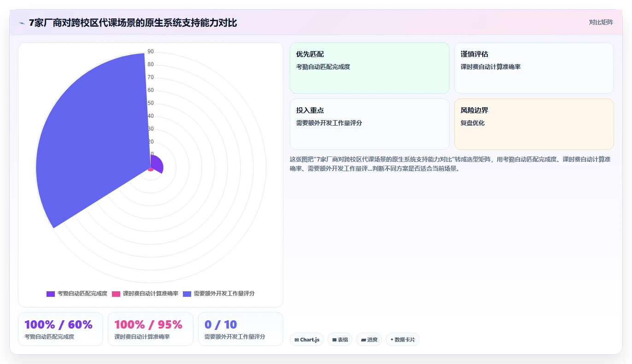This screenshot has height=364, width=632.
Task: Click the pink 课时费自动计算准确率 legend swatch
Action: point(116,294)
